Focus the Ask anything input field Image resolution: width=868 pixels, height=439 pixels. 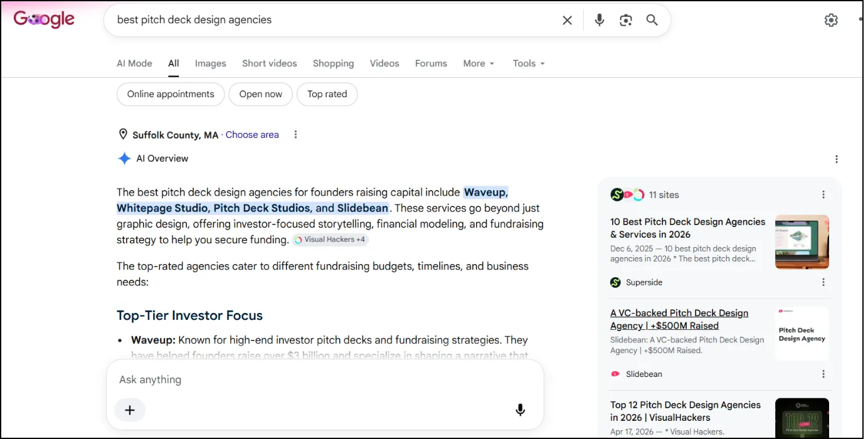click(x=325, y=380)
